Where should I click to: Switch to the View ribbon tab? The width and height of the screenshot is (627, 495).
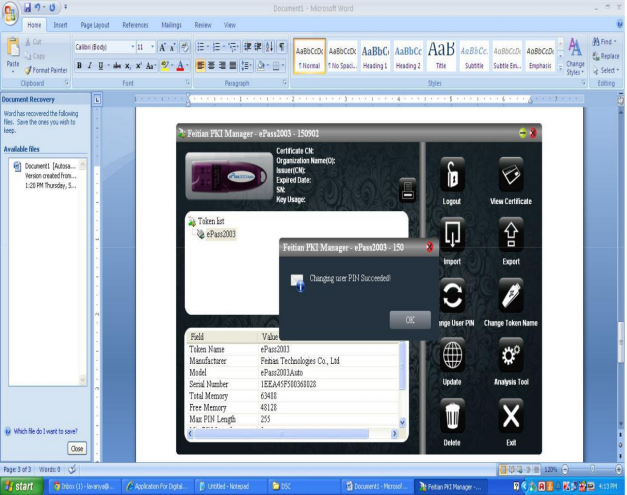(x=230, y=25)
